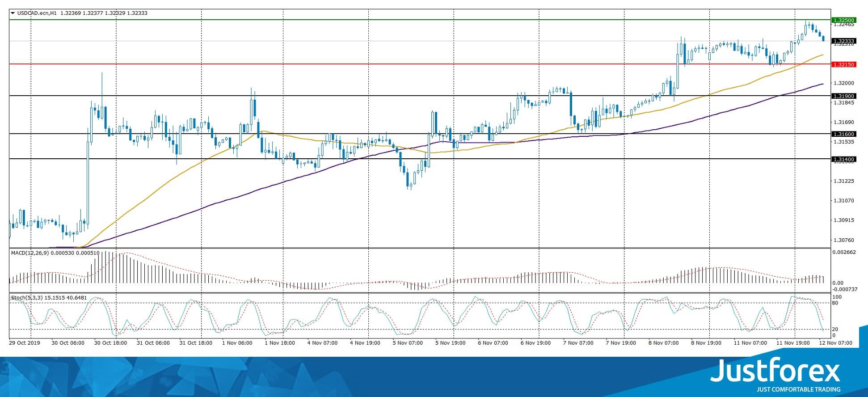Click the 1 Nov 06:00 time label

tap(237, 343)
